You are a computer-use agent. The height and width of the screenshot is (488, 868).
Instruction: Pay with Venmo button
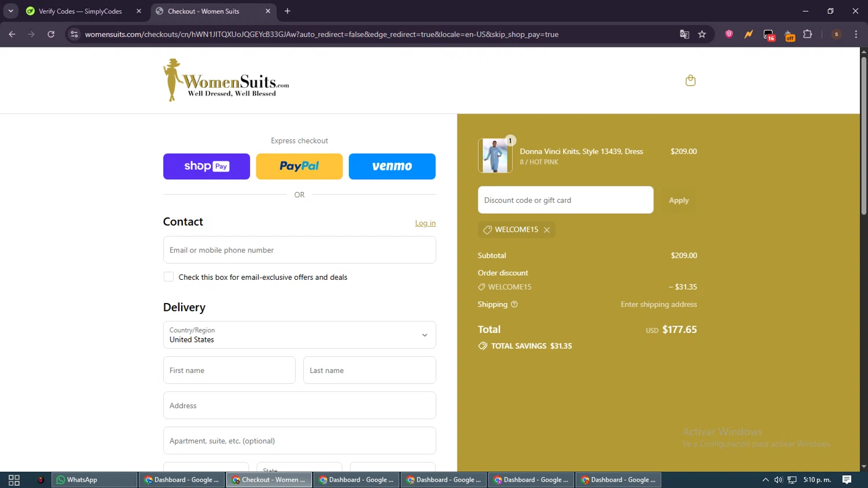(x=392, y=167)
